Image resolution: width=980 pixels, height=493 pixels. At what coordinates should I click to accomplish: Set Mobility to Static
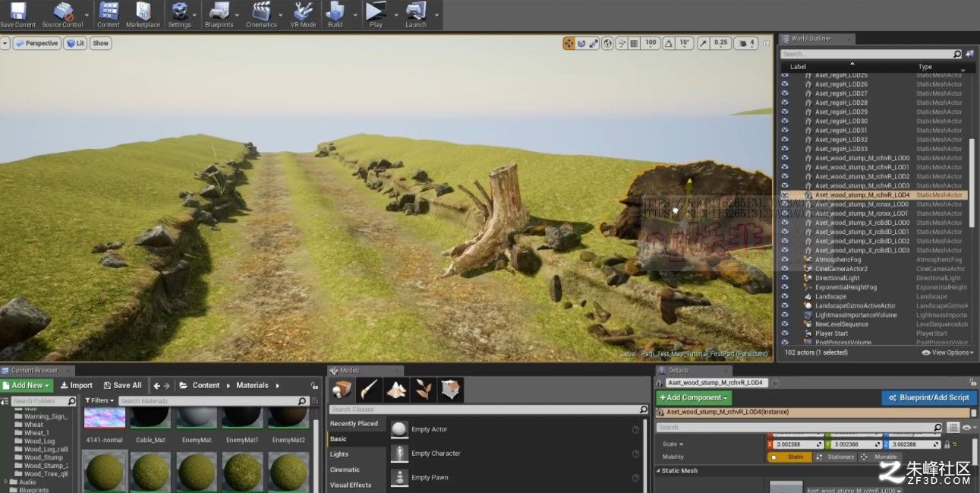789,457
